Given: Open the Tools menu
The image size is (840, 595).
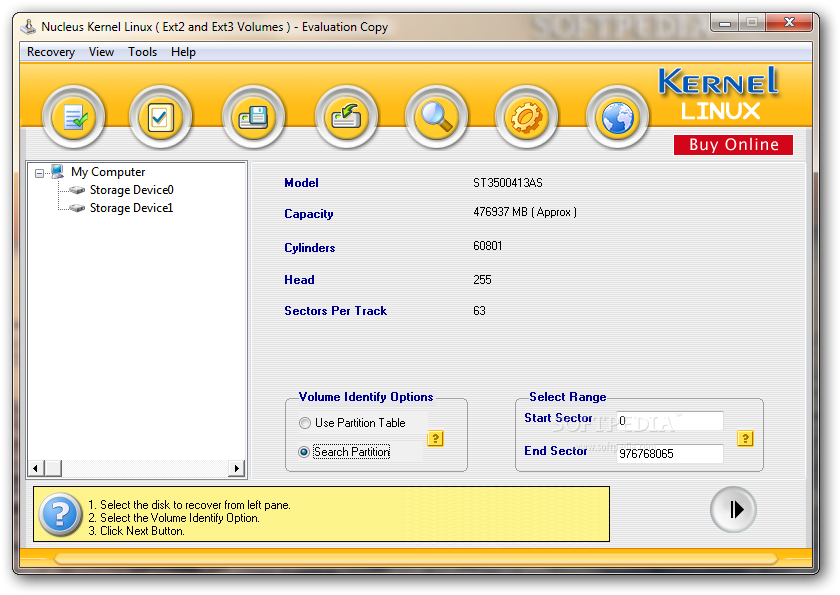Looking at the screenshot, I should point(142,52).
